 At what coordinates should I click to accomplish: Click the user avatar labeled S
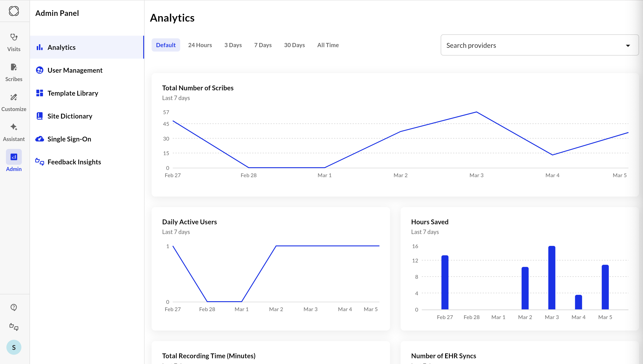(14, 347)
